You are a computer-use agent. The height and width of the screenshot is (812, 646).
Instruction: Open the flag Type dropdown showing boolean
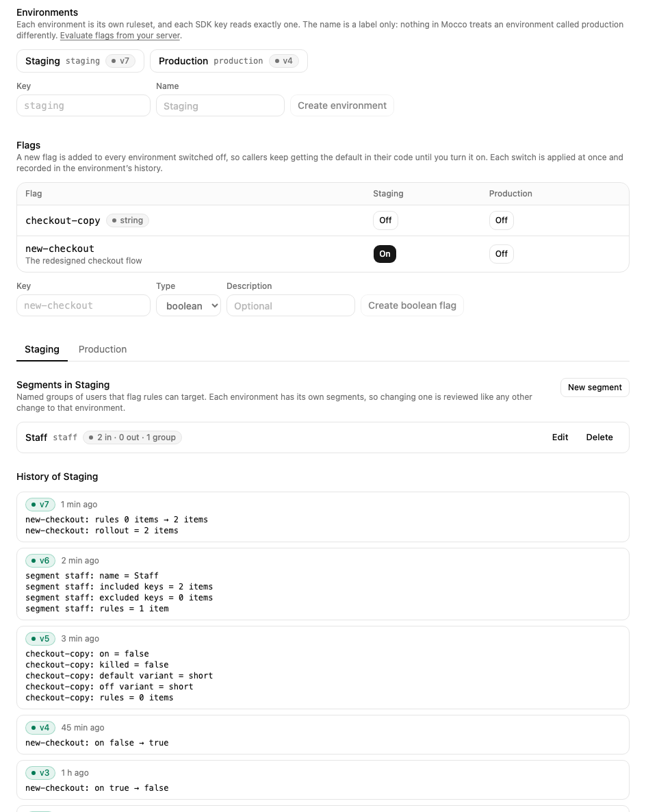pyautogui.click(x=188, y=305)
